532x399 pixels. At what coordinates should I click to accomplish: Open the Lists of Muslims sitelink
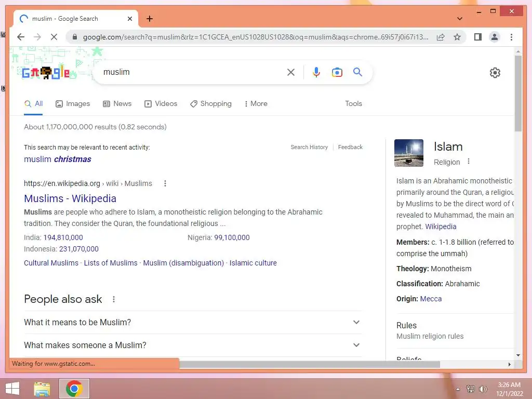coord(111,263)
